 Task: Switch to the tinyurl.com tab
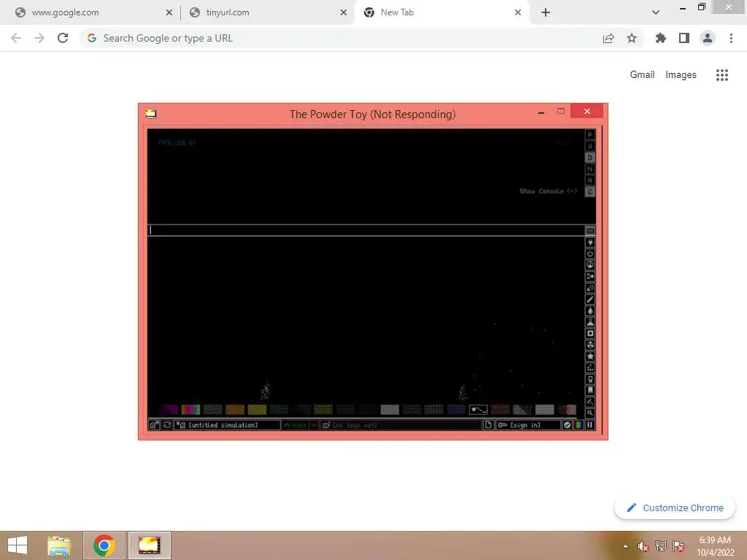pos(267,12)
